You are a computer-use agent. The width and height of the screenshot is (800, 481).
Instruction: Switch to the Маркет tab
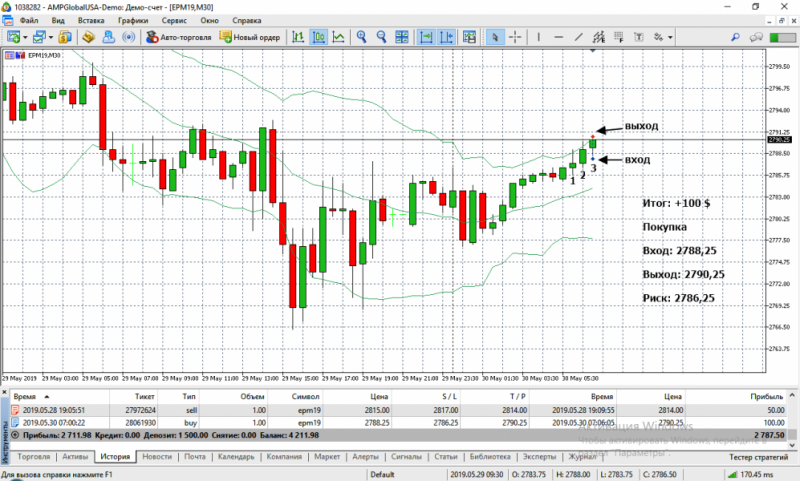[327, 457]
